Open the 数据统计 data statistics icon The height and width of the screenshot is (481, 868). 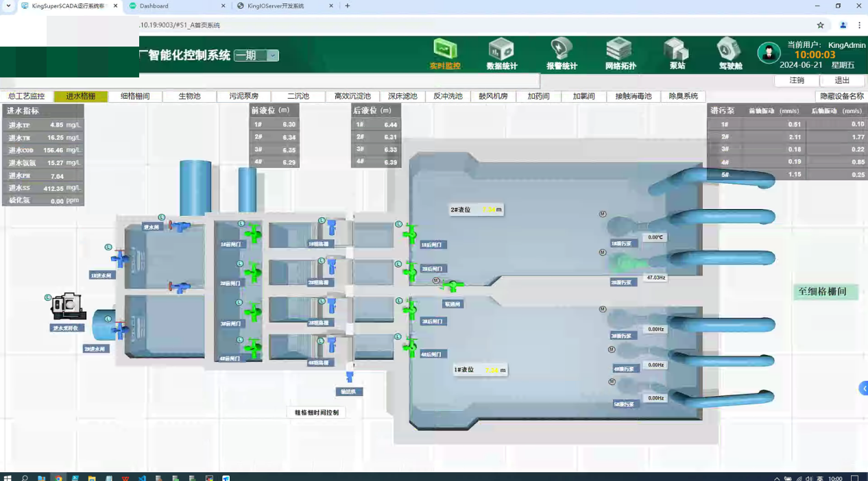coord(501,49)
